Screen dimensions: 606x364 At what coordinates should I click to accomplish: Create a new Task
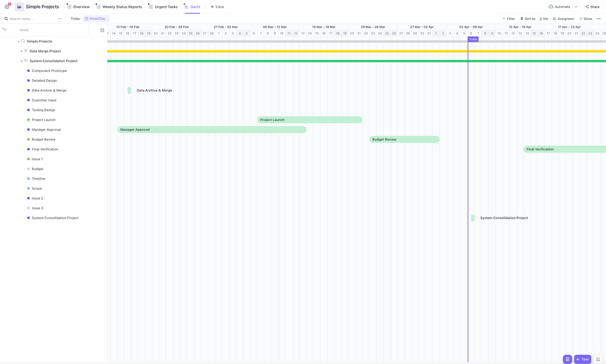pos(581,359)
